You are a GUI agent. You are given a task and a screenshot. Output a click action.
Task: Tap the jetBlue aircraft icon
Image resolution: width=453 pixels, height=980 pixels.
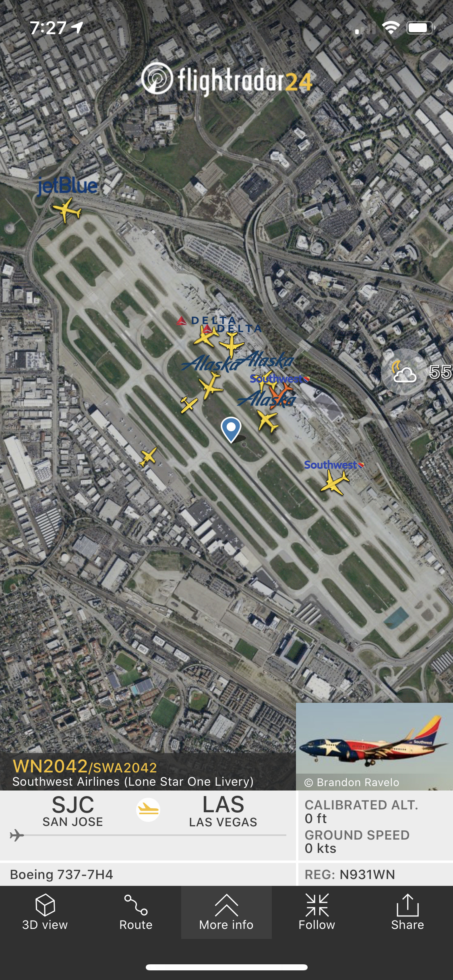(x=67, y=210)
